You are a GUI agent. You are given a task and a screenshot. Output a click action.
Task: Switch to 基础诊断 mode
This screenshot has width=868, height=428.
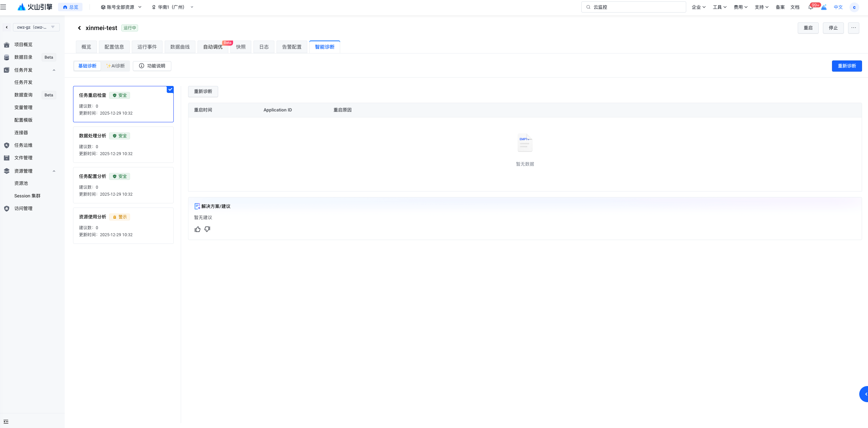click(87, 66)
